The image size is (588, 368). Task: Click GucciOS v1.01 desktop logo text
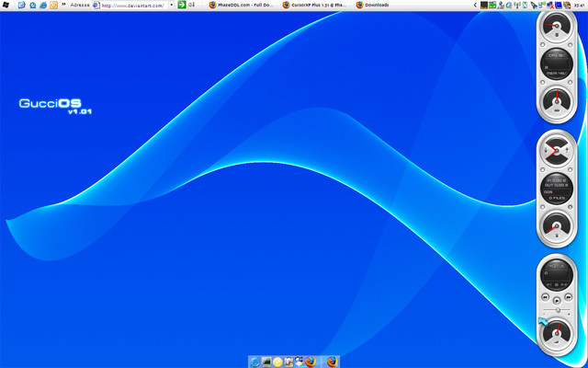(55, 106)
